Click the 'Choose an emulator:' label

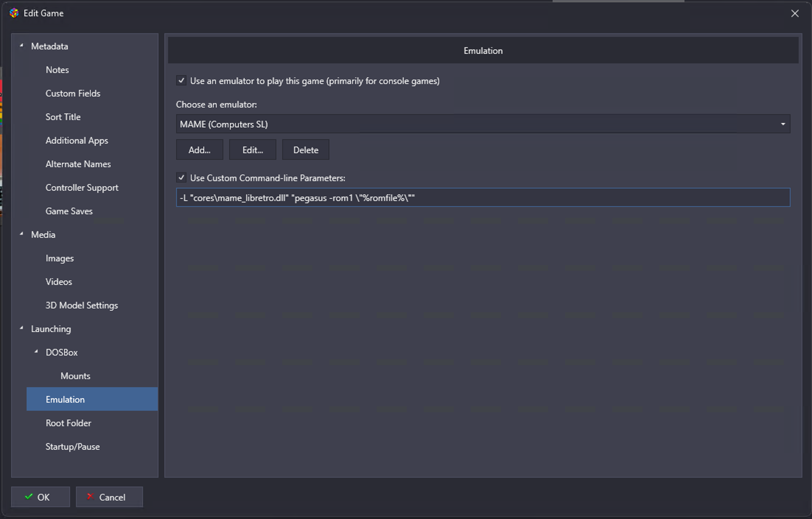coord(216,105)
